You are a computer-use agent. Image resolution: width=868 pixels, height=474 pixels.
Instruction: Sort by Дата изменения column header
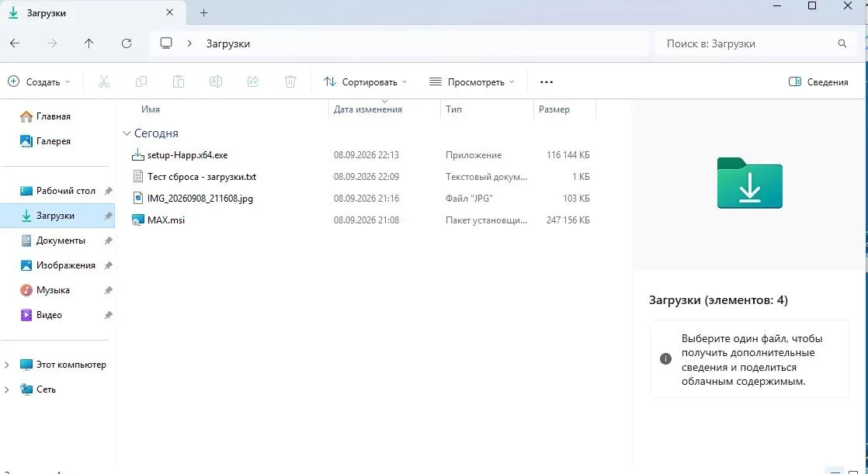367,109
